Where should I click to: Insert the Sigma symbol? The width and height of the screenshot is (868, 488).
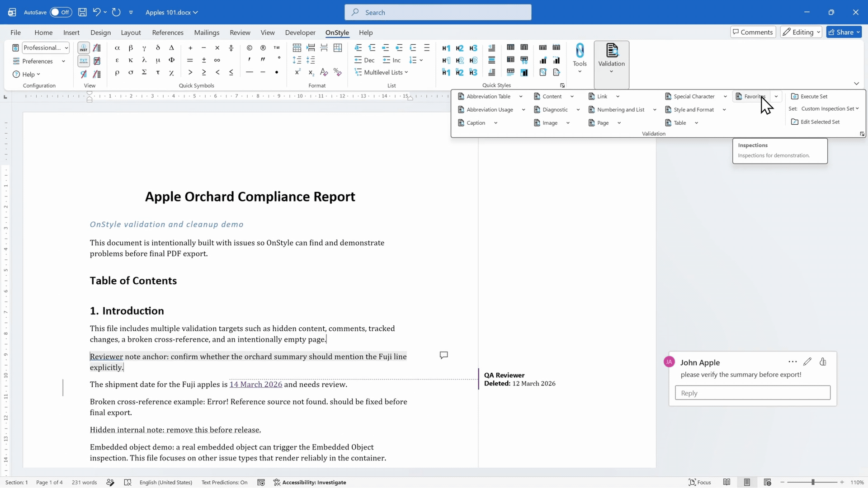click(144, 72)
